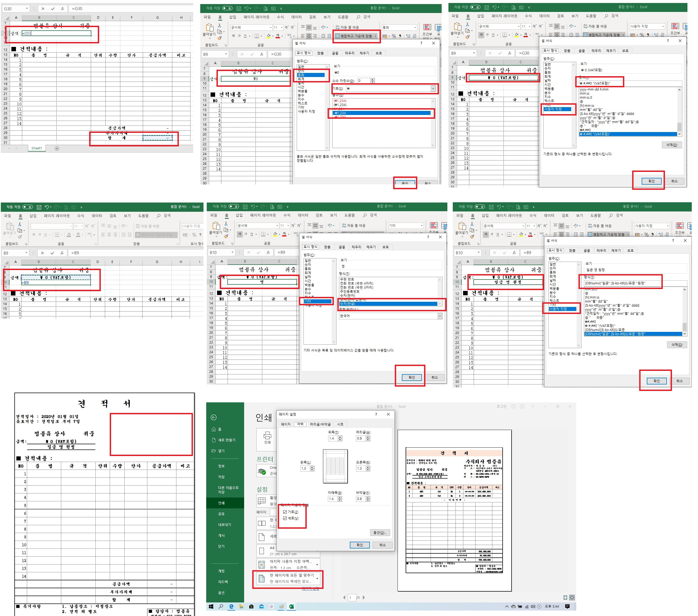The height and width of the screenshot is (616, 698).
Task: Open Excel from the Windows taskbar
Action: (x=291, y=607)
